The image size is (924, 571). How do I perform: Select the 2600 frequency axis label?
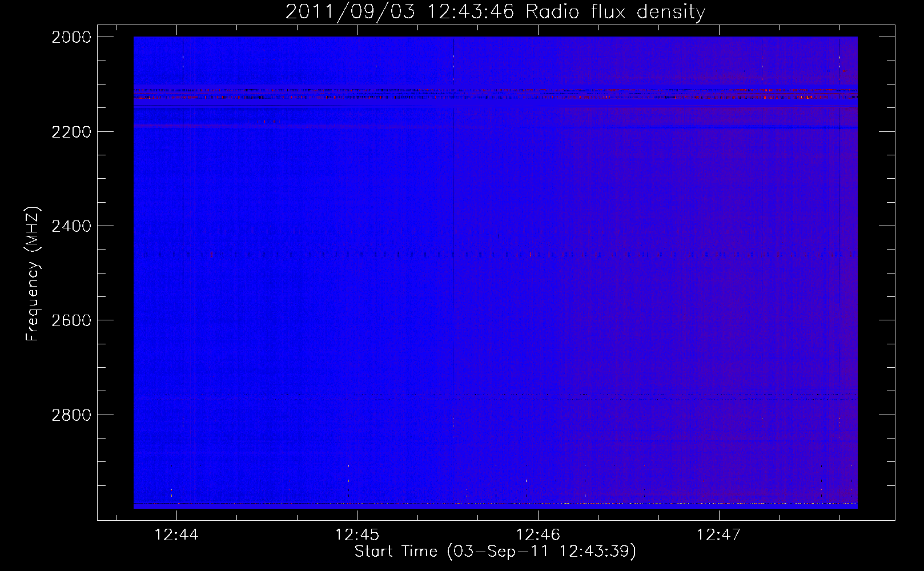coord(71,320)
